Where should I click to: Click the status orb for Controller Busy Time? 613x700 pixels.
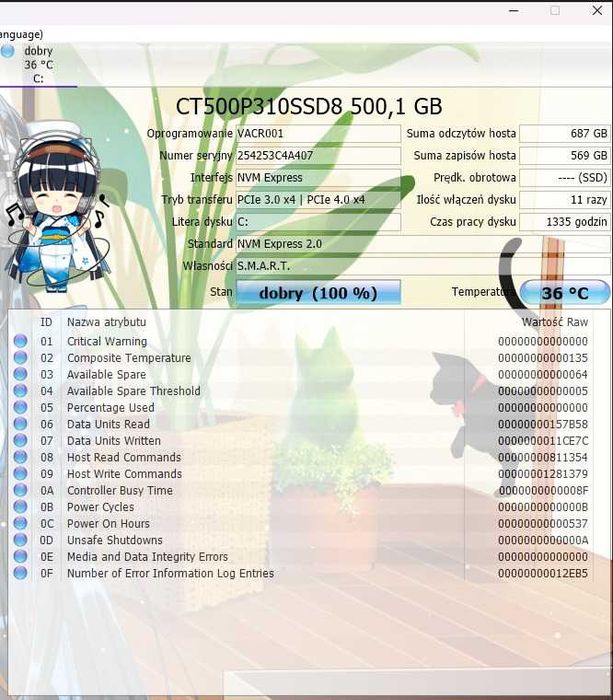(20, 490)
